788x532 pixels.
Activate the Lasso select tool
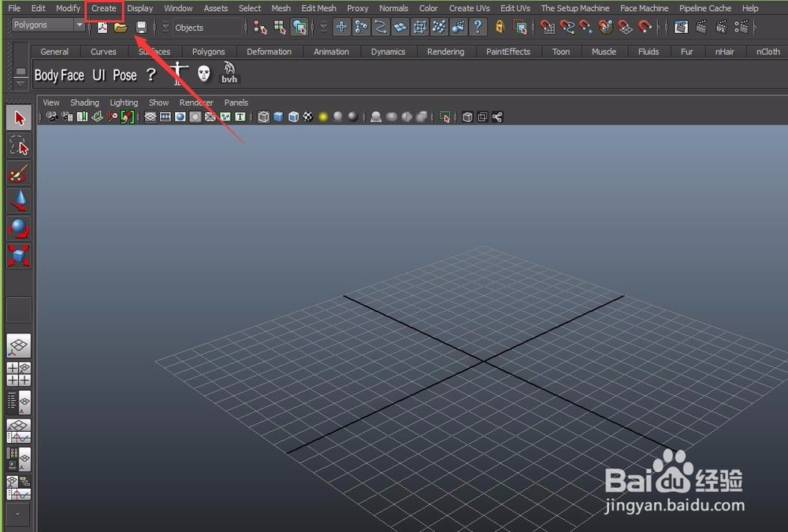(x=19, y=146)
